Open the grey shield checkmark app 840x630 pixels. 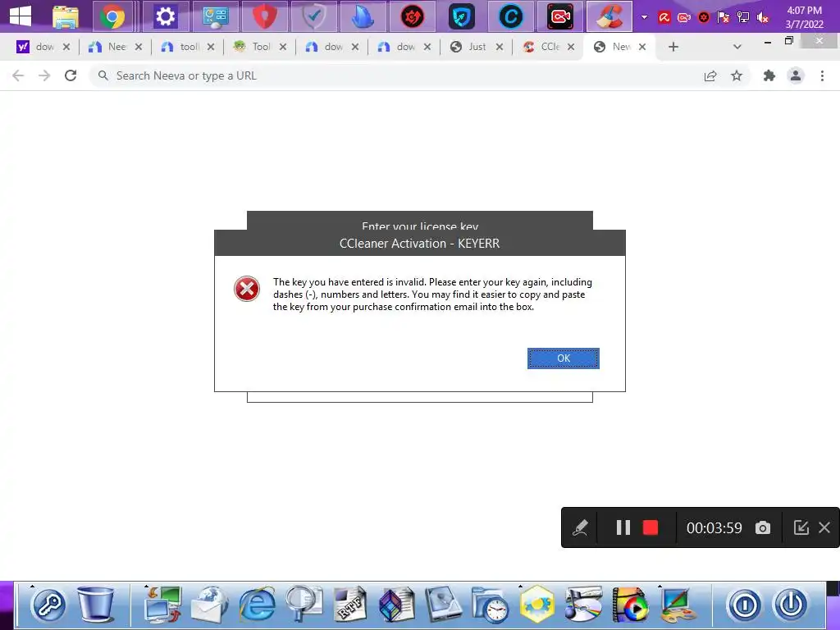314,16
